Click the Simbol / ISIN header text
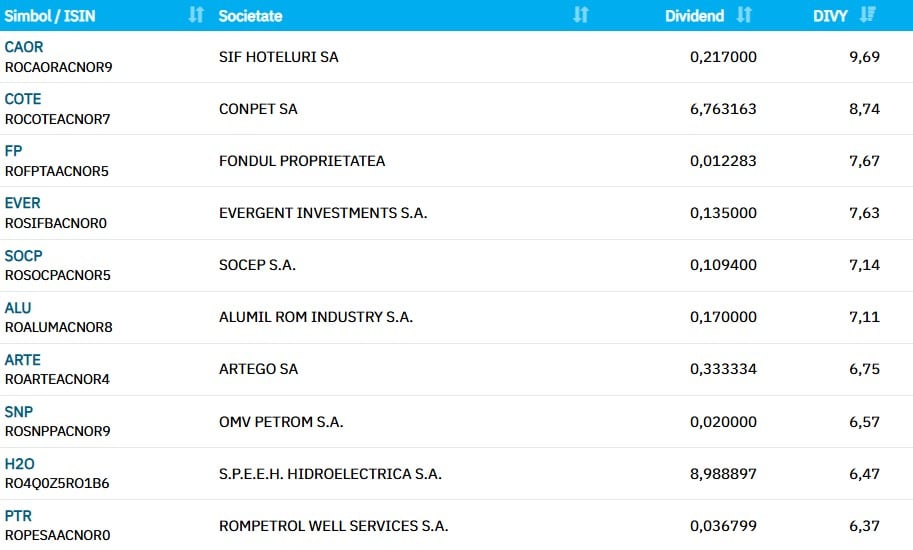Viewport: 913px width, 550px height. tap(52, 16)
